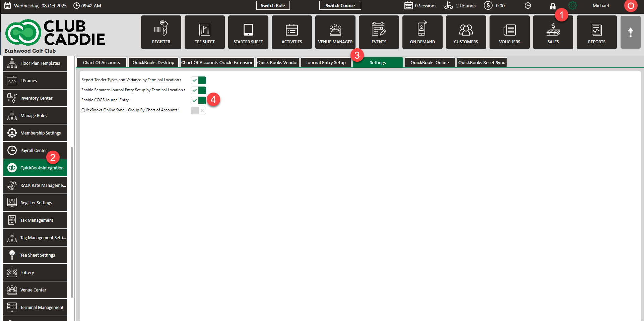
Task: Click the dollar cash amount icon
Action: 488,6
